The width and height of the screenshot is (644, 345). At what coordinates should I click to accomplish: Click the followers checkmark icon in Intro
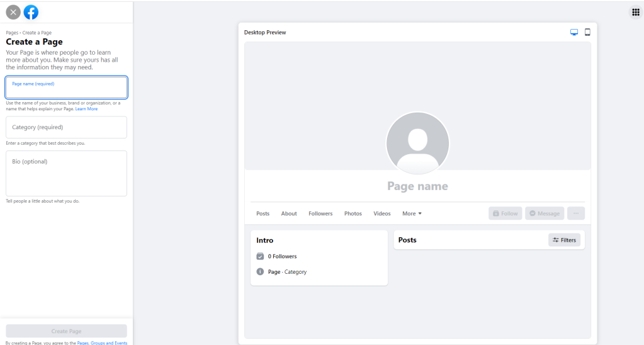pos(260,256)
